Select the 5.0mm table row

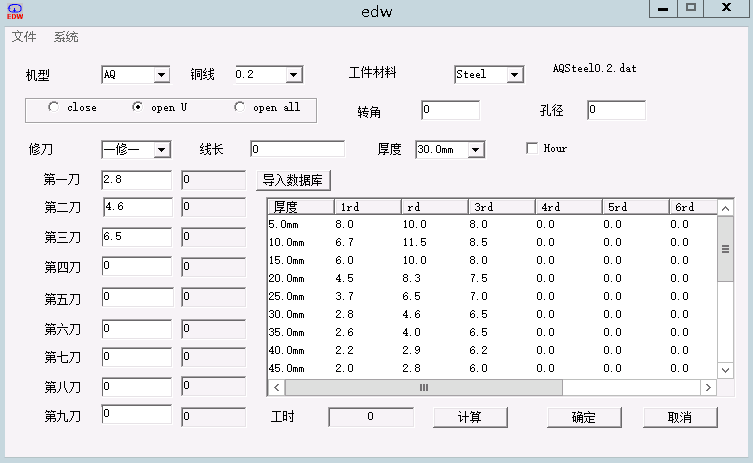pos(492,224)
